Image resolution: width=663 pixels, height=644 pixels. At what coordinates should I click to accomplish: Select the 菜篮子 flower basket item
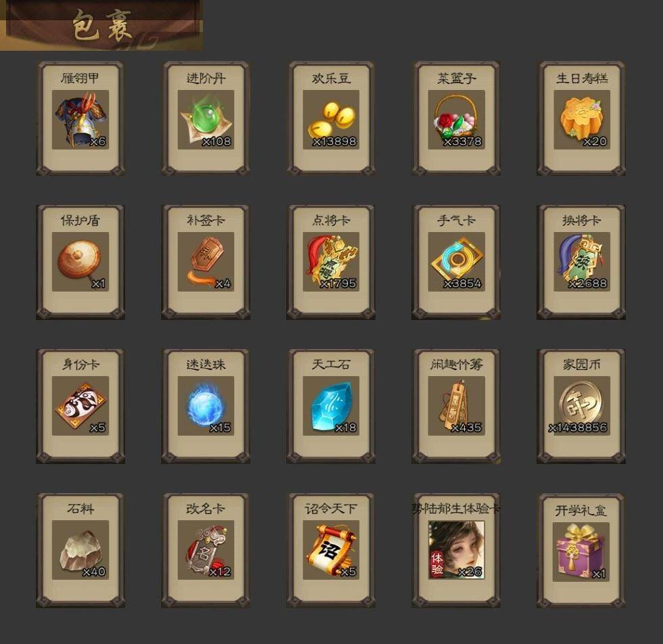tap(456, 119)
